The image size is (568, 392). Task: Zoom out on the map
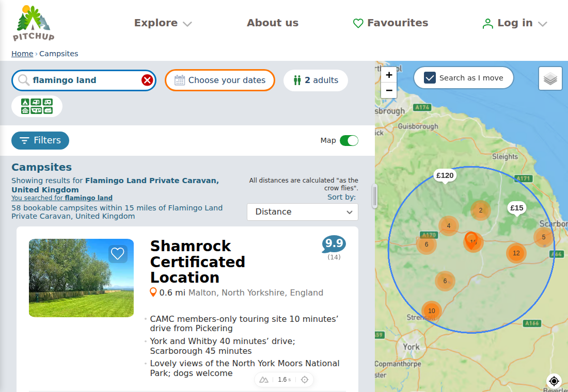(x=389, y=90)
